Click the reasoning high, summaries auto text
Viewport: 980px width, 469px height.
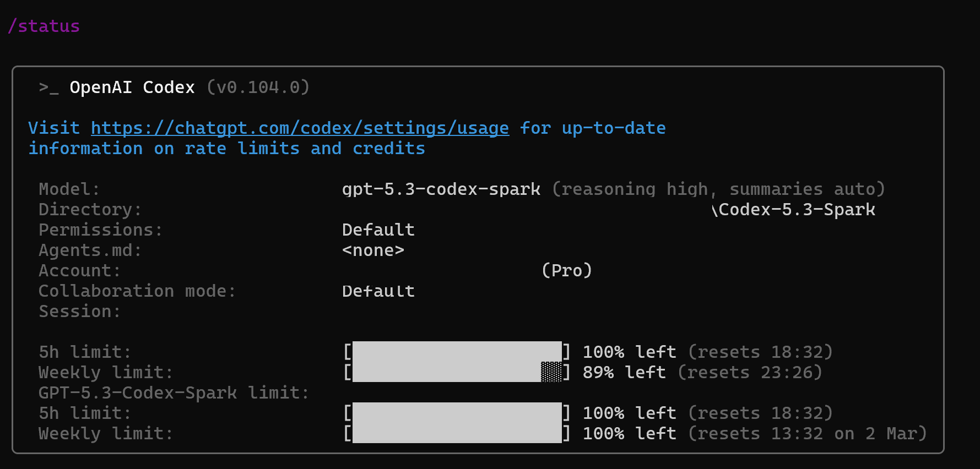(718, 189)
